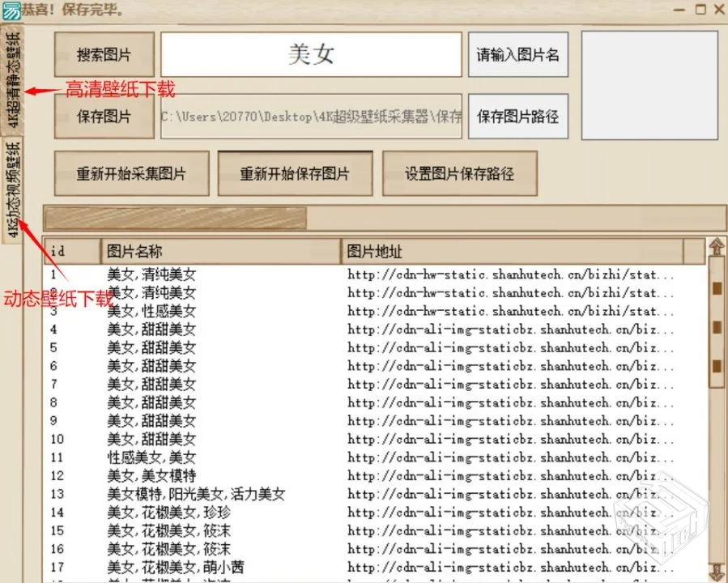728x583 pixels.
Task: Click the 重新开始采集图片 button
Action: [130, 172]
